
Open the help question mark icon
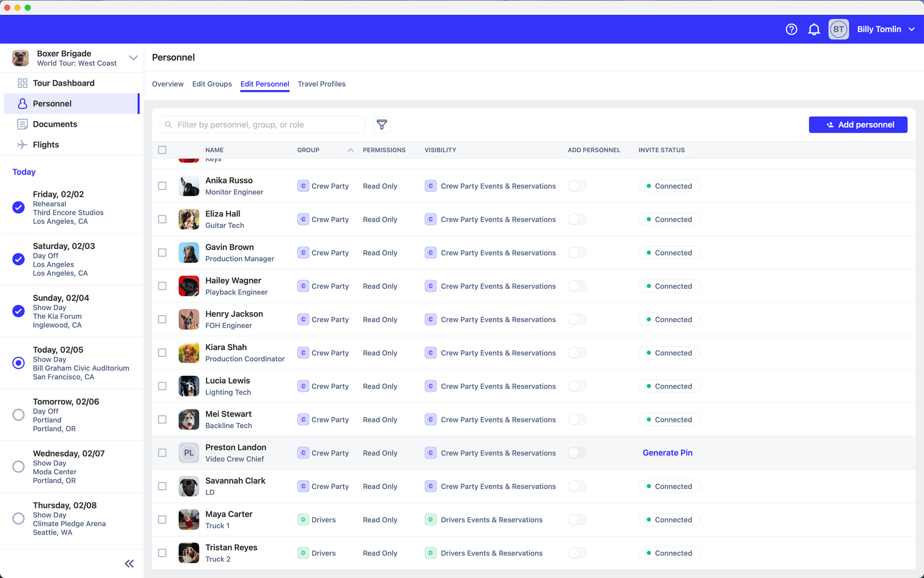coord(791,29)
